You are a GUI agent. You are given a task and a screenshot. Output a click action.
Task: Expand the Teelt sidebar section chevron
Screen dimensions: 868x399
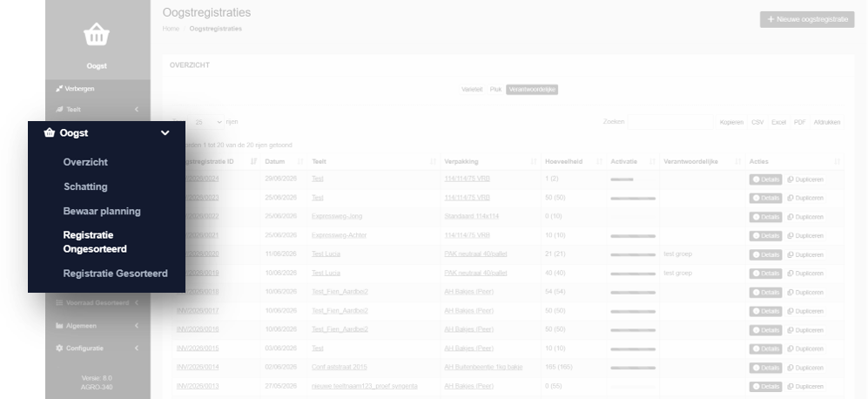click(137, 110)
